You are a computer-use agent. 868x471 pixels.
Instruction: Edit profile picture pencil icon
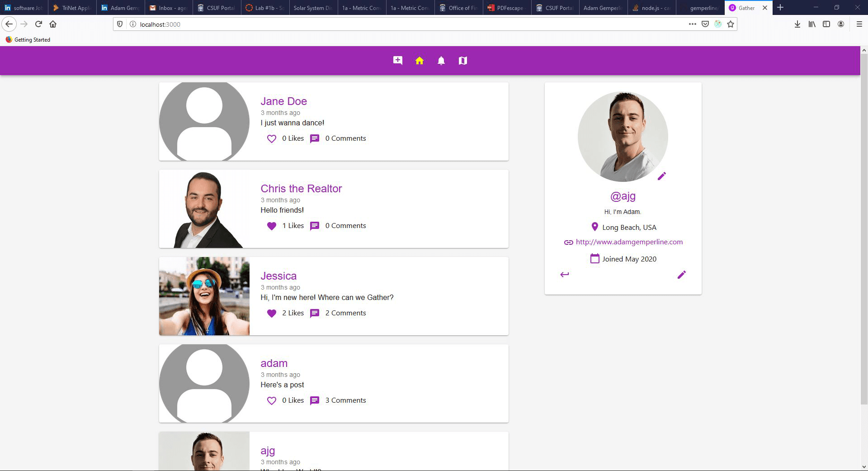[x=661, y=176]
